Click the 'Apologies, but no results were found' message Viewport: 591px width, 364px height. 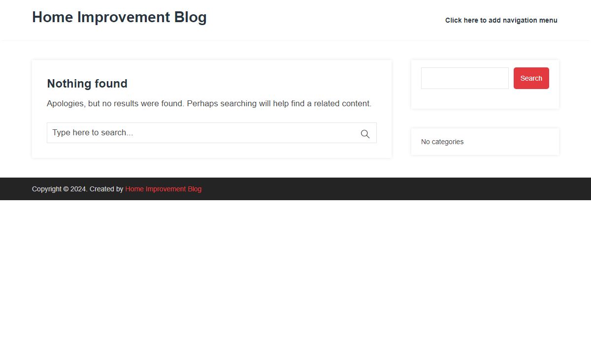pyautogui.click(x=209, y=104)
